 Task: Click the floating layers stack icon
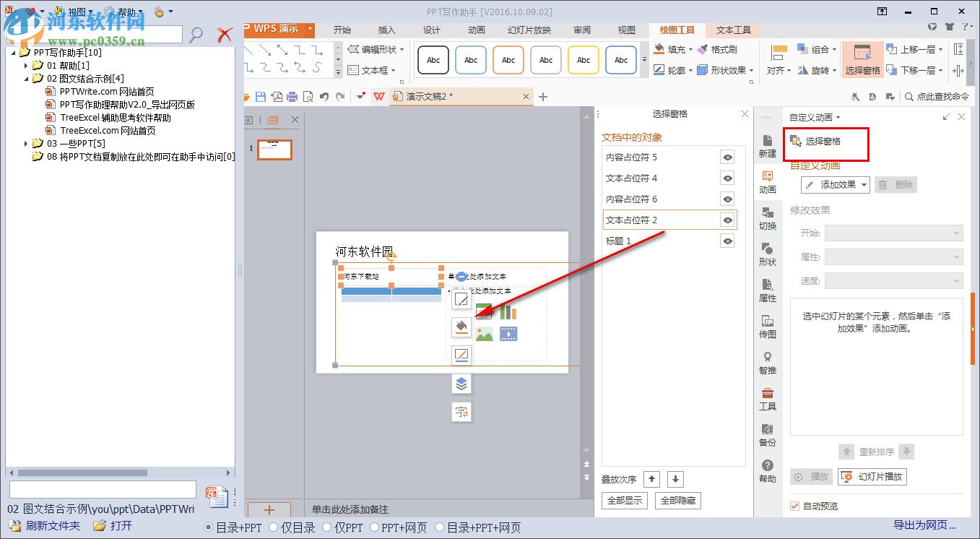461,384
